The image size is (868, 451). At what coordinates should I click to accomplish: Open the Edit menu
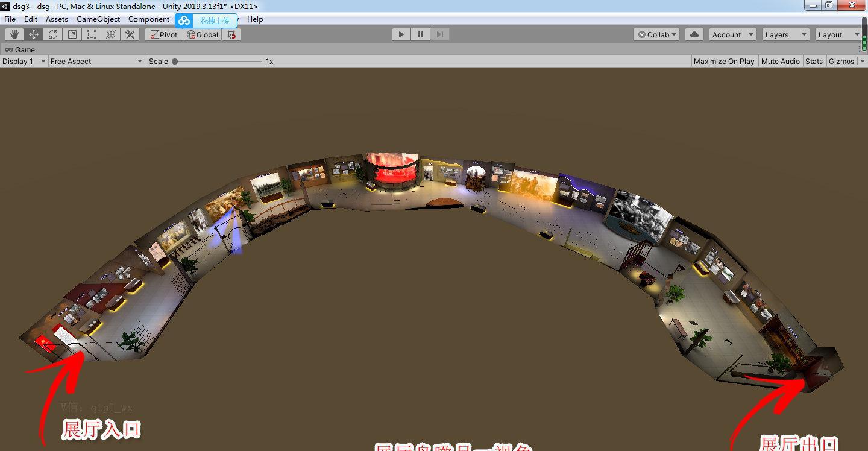(x=31, y=19)
